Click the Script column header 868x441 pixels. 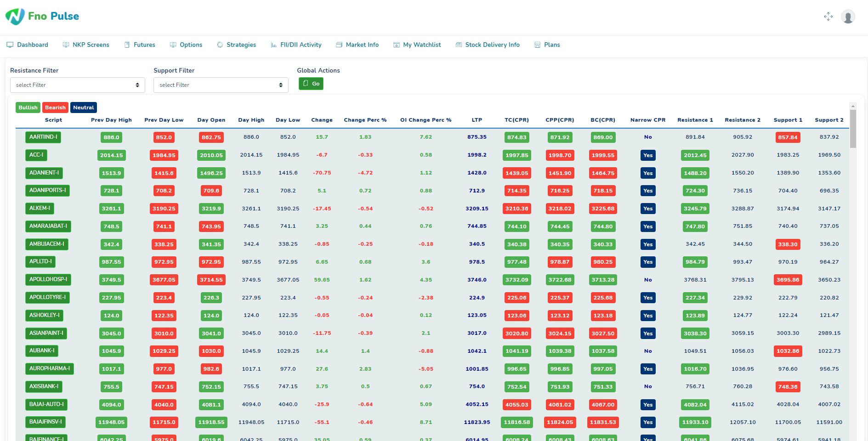tap(53, 120)
